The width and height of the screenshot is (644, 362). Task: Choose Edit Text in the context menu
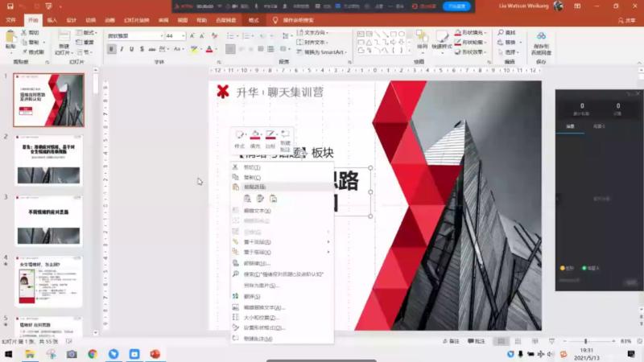click(283, 211)
